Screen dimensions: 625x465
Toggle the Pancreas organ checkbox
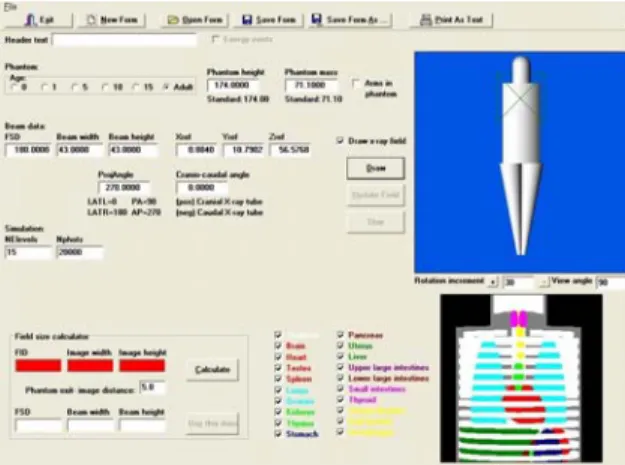(340, 334)
